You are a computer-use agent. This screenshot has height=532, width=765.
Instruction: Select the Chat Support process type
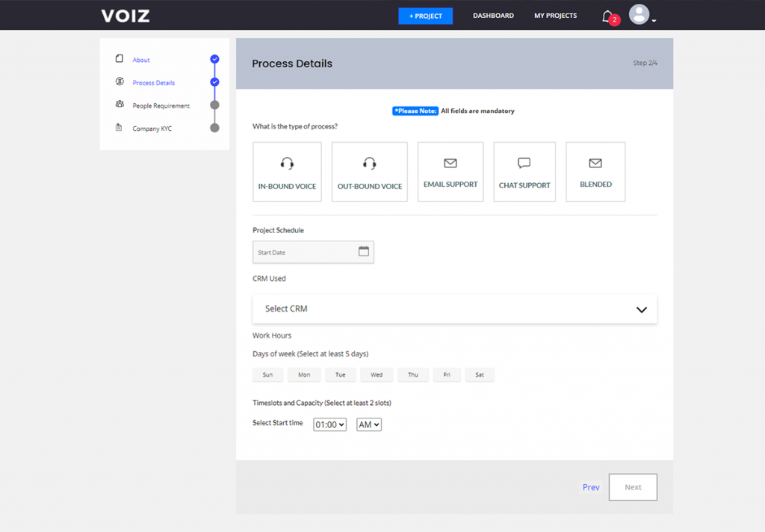524,172
